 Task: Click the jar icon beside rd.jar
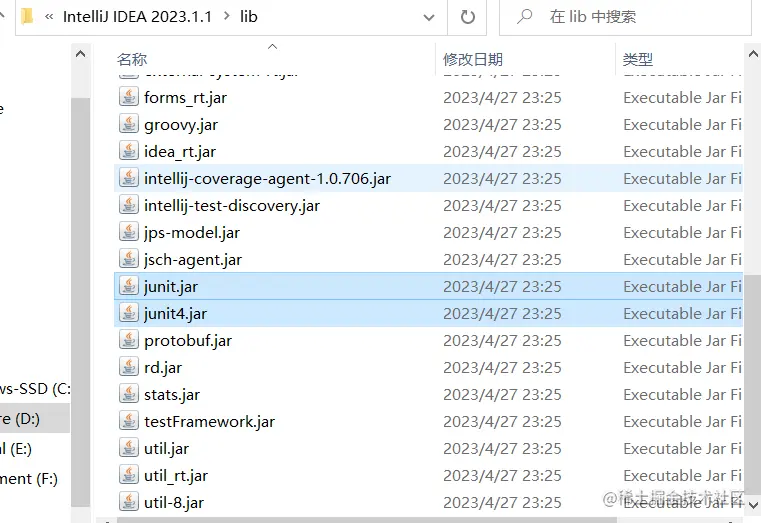[x=129, y=367]
